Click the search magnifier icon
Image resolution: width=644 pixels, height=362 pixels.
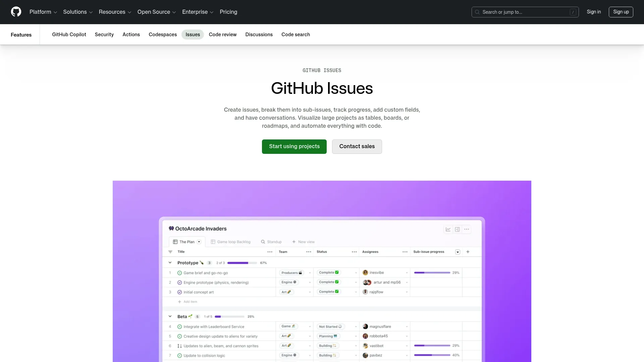click(477, 12)
